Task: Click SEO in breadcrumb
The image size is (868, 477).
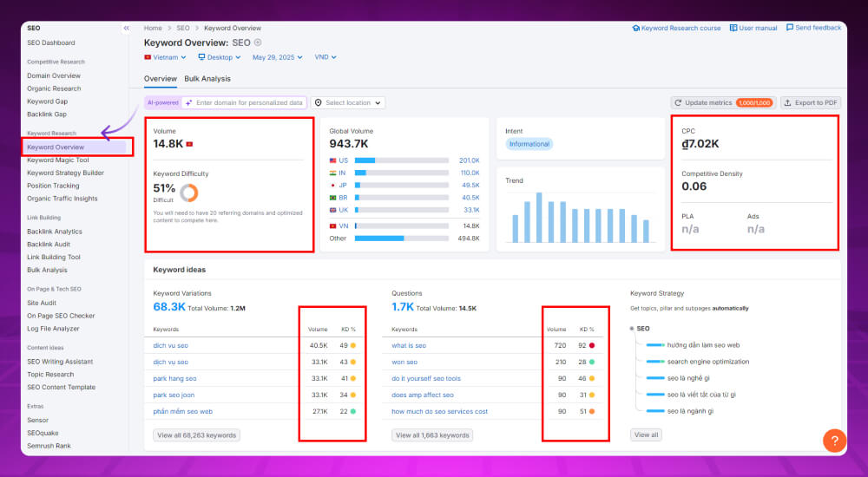Action: pyautogui.click(x=182, y=28)
